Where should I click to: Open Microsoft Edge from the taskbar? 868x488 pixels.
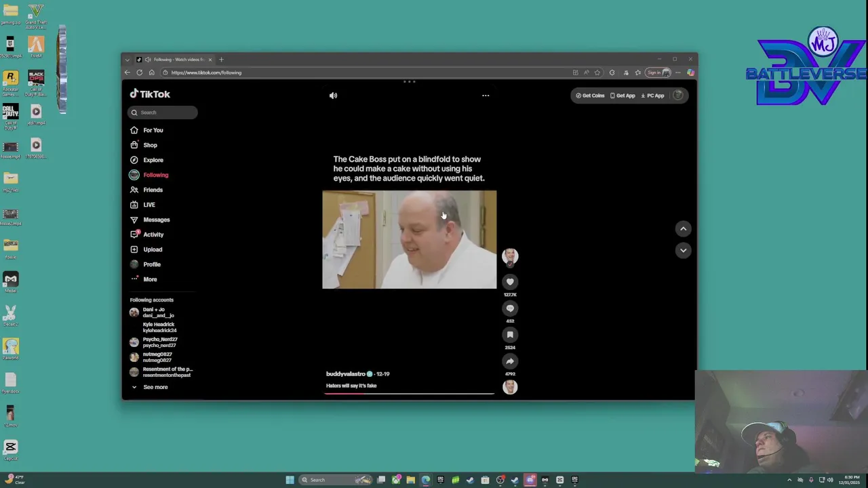click(x=425, y=480)
